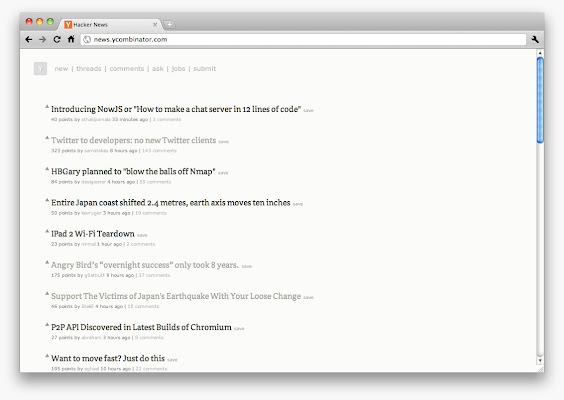The width and height of the screenshot is (564, 400).
Task: Open a new tab with the plus button
Action: [x=169, y=24]
